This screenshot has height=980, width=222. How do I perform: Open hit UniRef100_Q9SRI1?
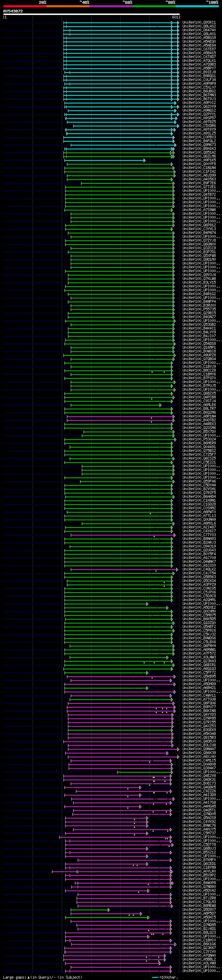click(x=199, y=23)
